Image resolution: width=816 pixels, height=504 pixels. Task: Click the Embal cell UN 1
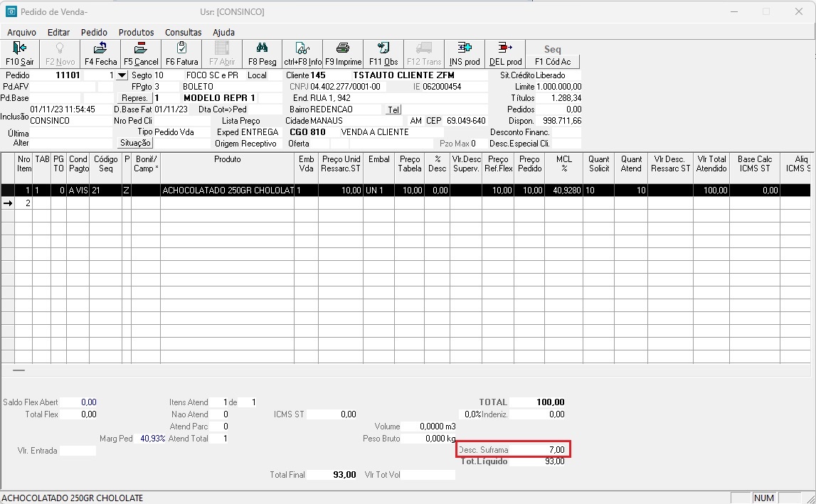pyautogui.click(x=379, y=191)
